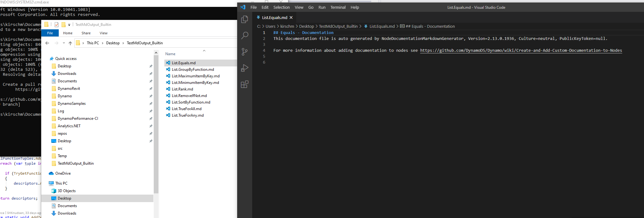Open the recent locations dropdown arrow
The width and height of the screenshot is (644, 218).
[x=64, y=43]
